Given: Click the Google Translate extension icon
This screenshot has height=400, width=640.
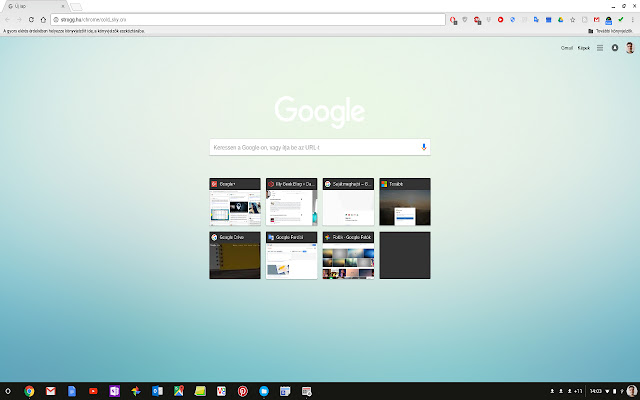Looking at the screenshot, I should coord(536,20).
